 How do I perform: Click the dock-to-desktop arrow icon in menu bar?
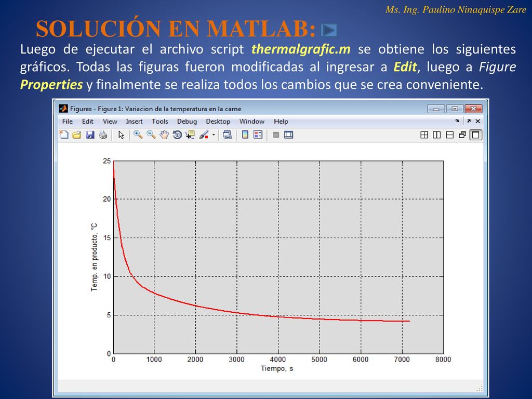click(457, 121)
